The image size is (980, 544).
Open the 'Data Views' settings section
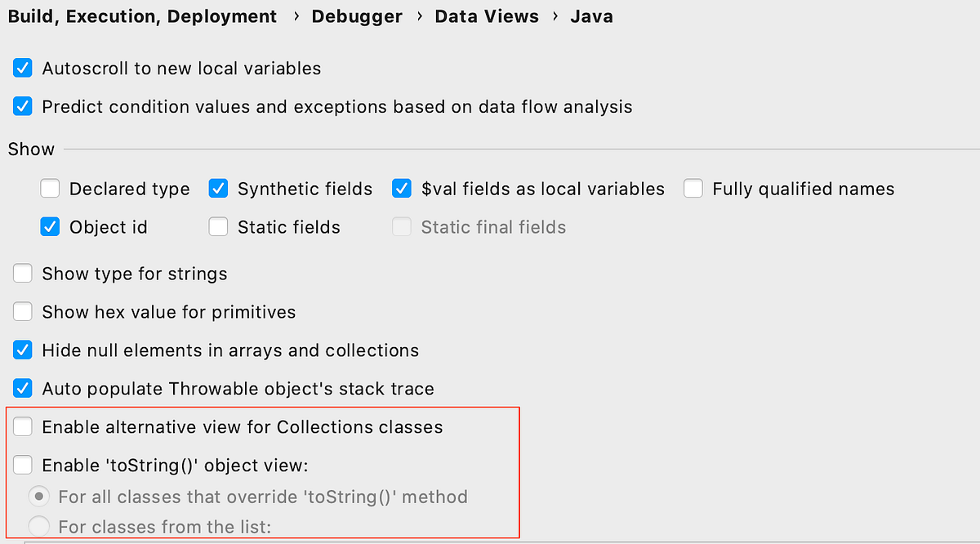(487, 16)
